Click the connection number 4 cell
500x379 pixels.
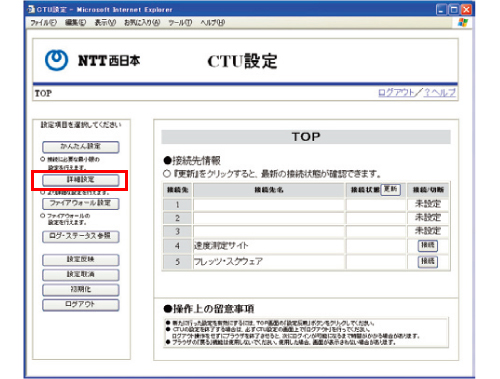[177, 246]
